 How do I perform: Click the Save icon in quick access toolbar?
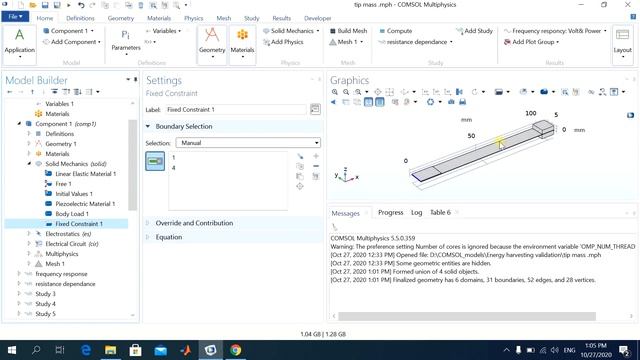tap(45, 5)
